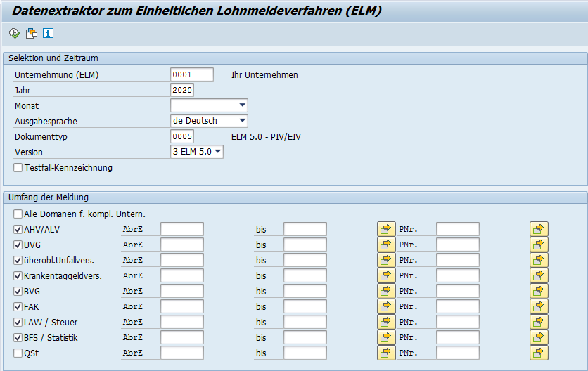Viewport: 588px width, 371px height.
Task: Open multiple selection for AHV/ALV AbrE
Action: (386, 229)
